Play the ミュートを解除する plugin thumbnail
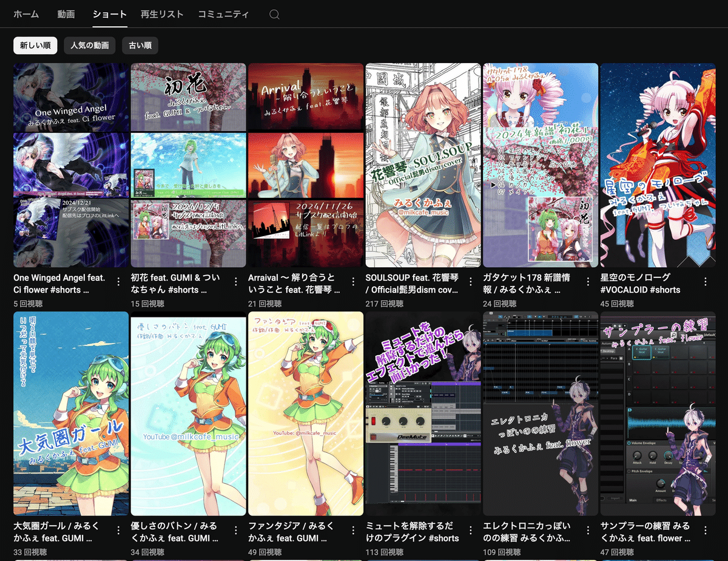 (423, 414)
